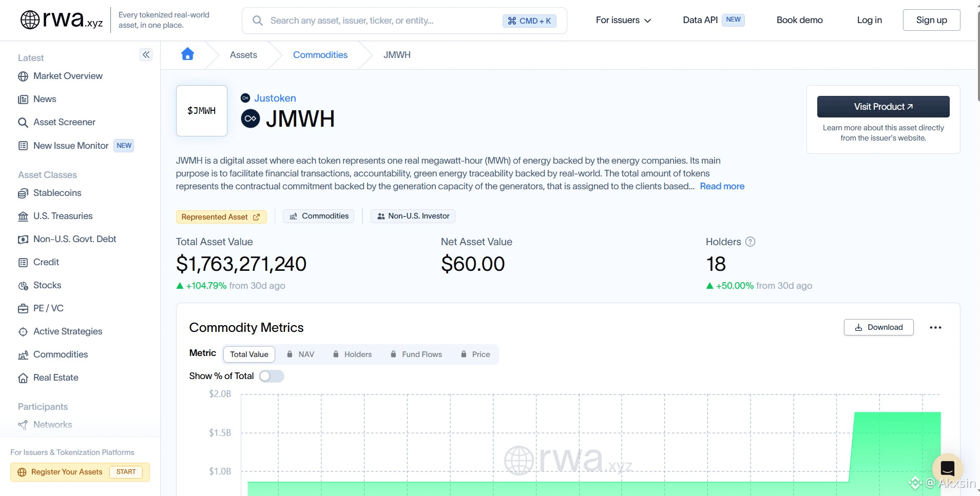The image size is (980, 496).
Task: Click the Commodities tag chip
Action: click(319, 216)
